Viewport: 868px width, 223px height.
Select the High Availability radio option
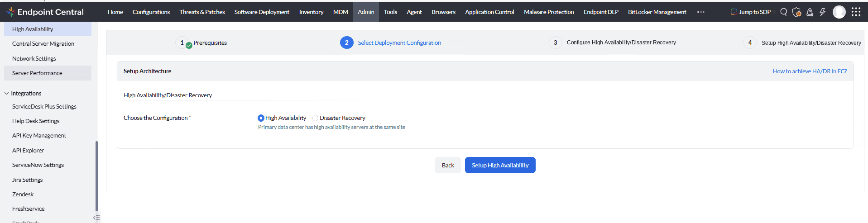click(261, 118)
